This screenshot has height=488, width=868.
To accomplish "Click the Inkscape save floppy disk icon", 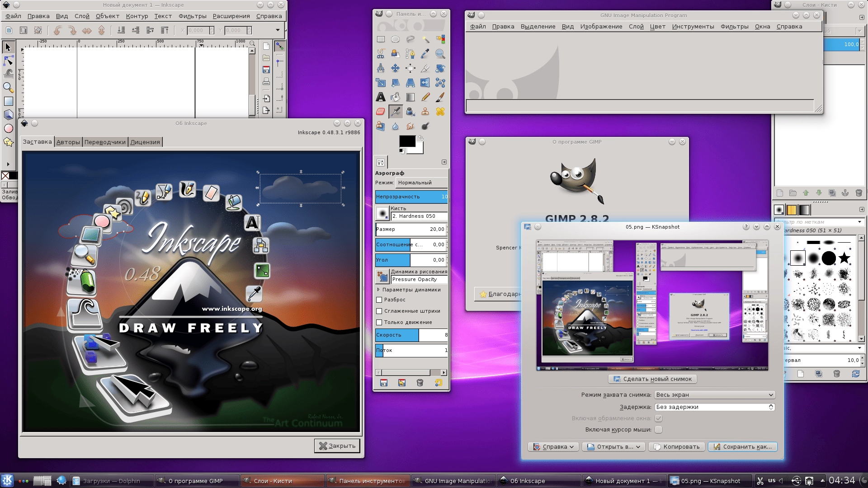I will pos(266,70).
